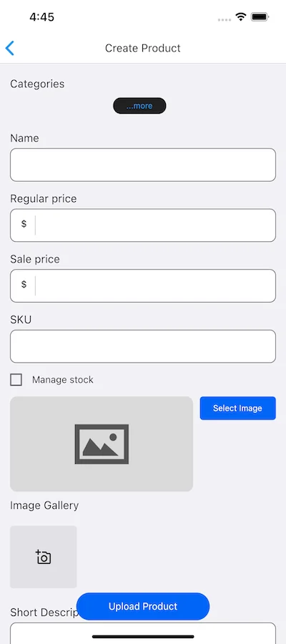
Task: Tap the Manage stock label text
Action: pos(63,380)
